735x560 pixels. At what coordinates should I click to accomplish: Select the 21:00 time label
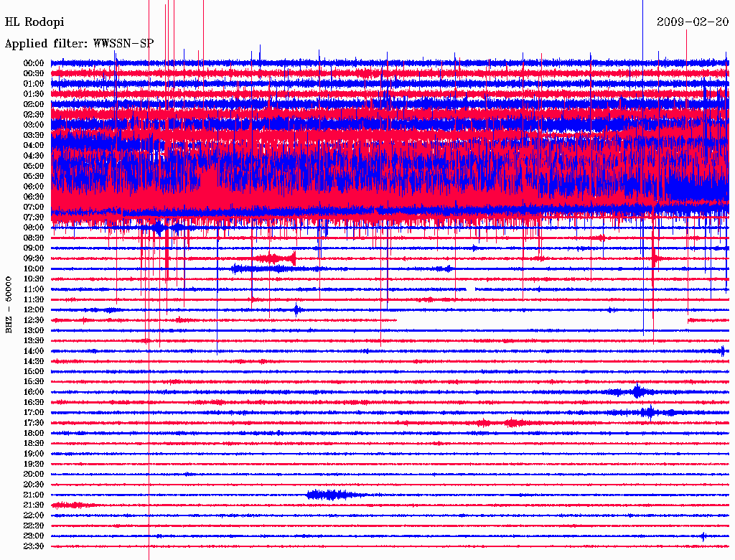(34, 495)
